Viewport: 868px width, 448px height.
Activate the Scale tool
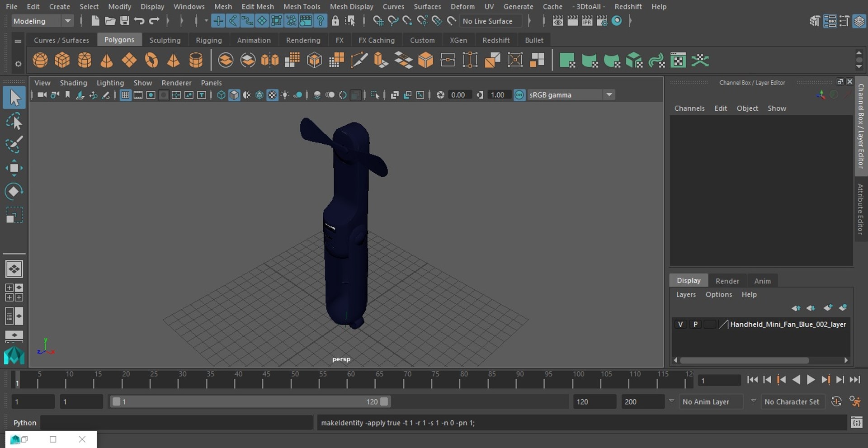pyautogui.click(x=14, y=215)
